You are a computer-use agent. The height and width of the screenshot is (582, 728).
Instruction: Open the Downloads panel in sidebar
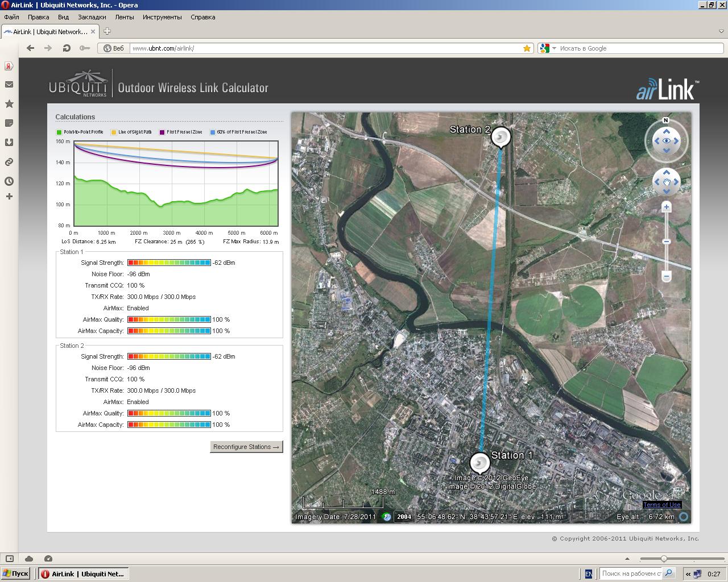9,143
